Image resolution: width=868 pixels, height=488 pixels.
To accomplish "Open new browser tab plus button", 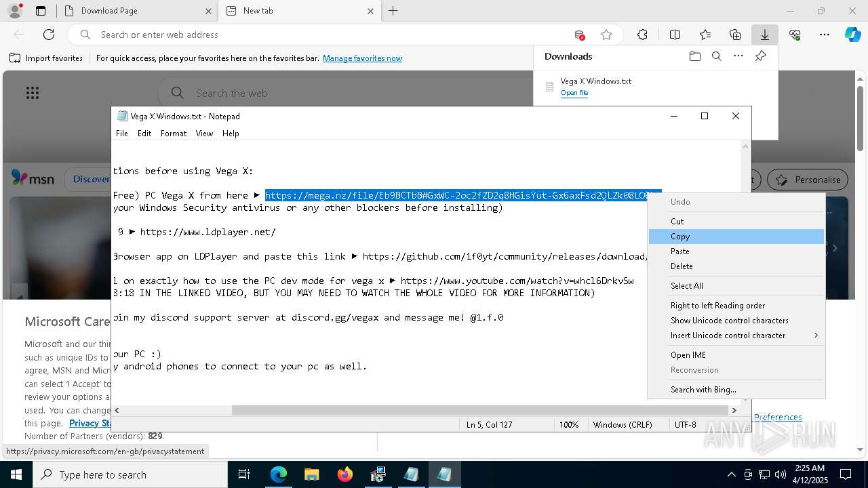I will click(393, 11).
